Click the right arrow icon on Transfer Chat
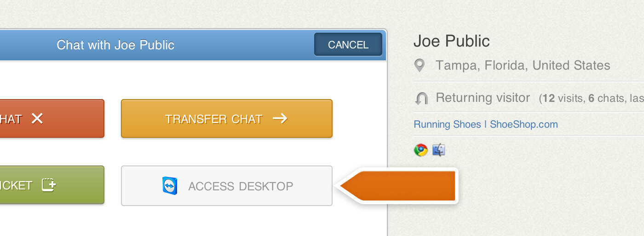The image size is (644, 236). (x=280, y=118)
